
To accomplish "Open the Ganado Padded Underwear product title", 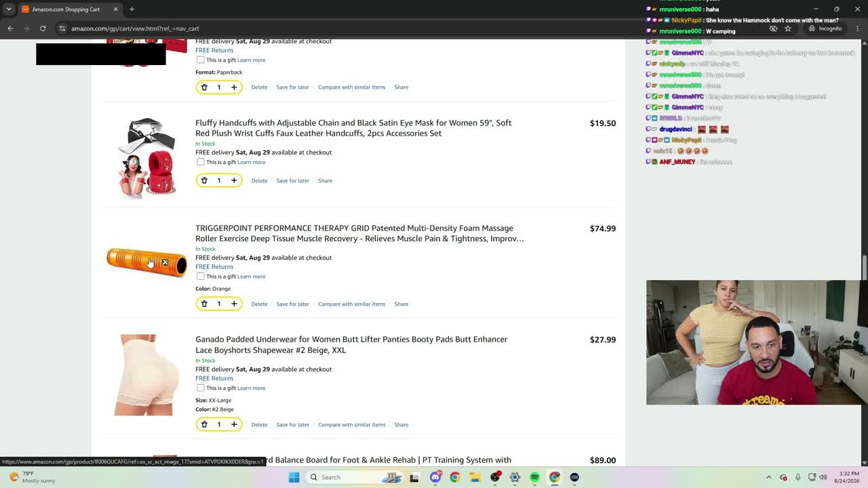I will (x=351, y=344).
